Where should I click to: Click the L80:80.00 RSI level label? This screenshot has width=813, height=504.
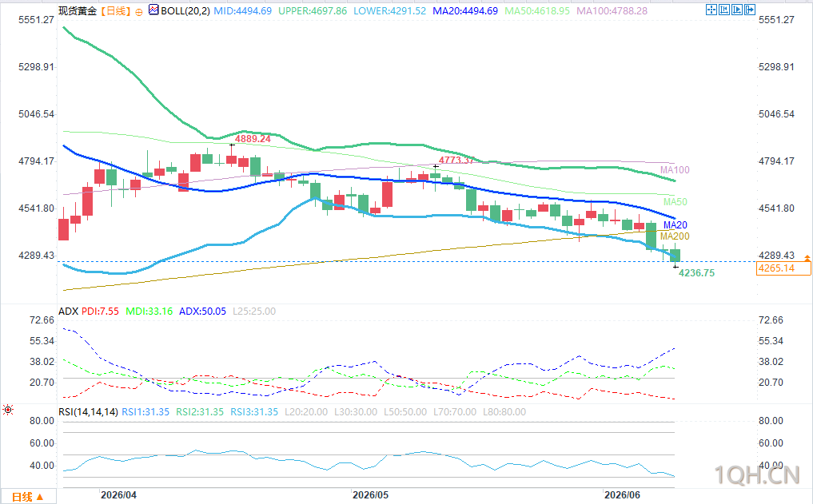tap(504, 412)
